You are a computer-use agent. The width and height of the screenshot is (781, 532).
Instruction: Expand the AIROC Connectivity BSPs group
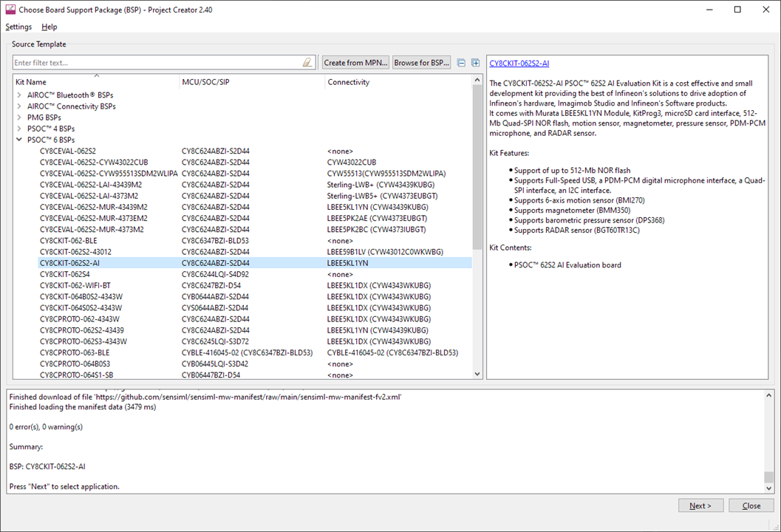[19, 106]
